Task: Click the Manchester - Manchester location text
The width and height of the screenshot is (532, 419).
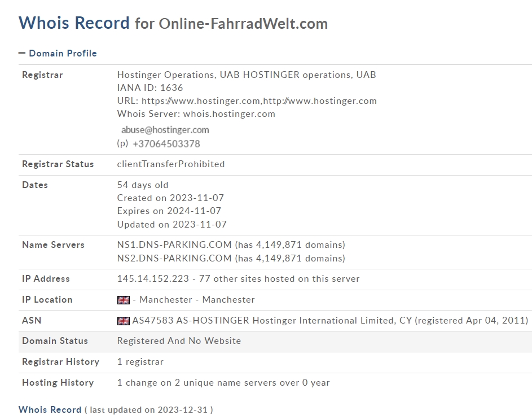Action: click(197, 299)
